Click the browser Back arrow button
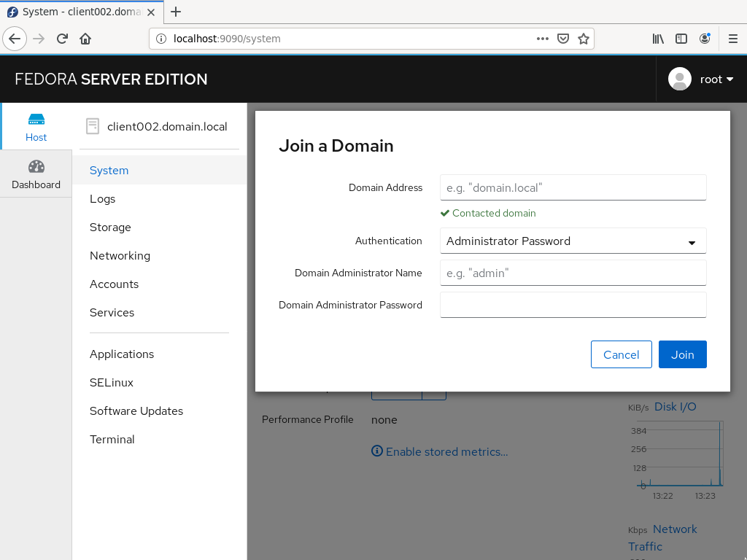 click(x=15, y=39)
